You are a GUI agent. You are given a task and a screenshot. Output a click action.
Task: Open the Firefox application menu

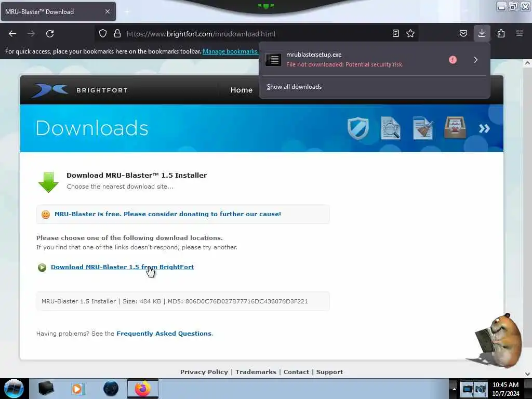(520, 33)
